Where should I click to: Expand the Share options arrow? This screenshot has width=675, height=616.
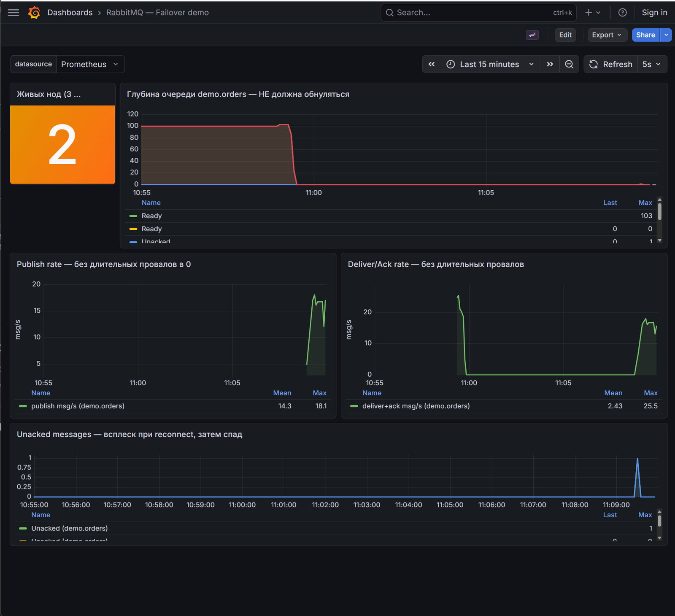tap(666, 35)
